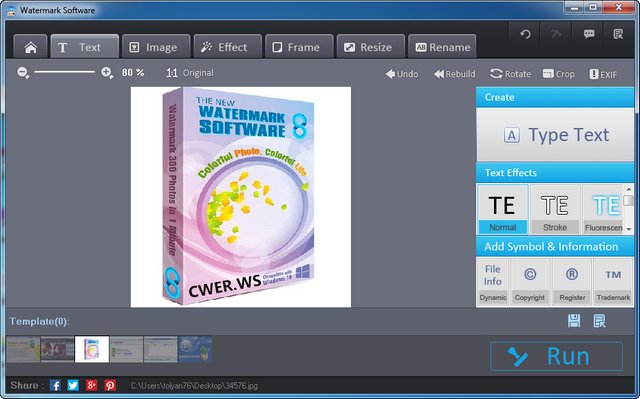Insert the Copyright symbol
This screenshot has height=399, width=640.
click(530, 282)
